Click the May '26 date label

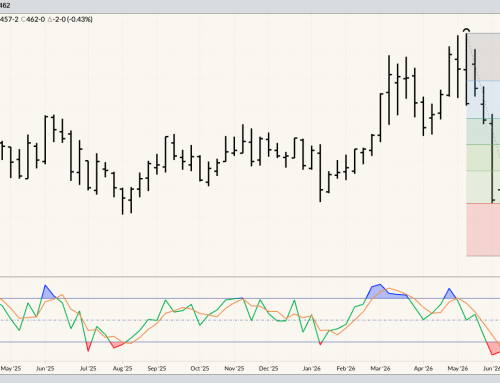[458, 368]
